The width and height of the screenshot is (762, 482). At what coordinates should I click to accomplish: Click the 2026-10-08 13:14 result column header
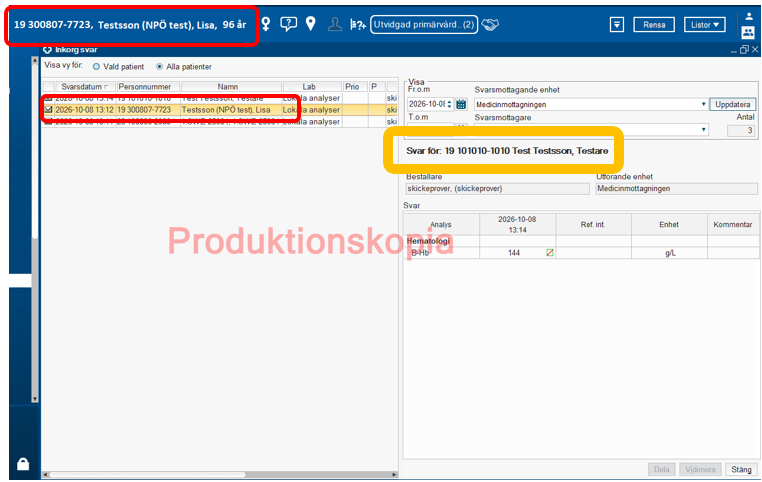click(x=517, y=224)
